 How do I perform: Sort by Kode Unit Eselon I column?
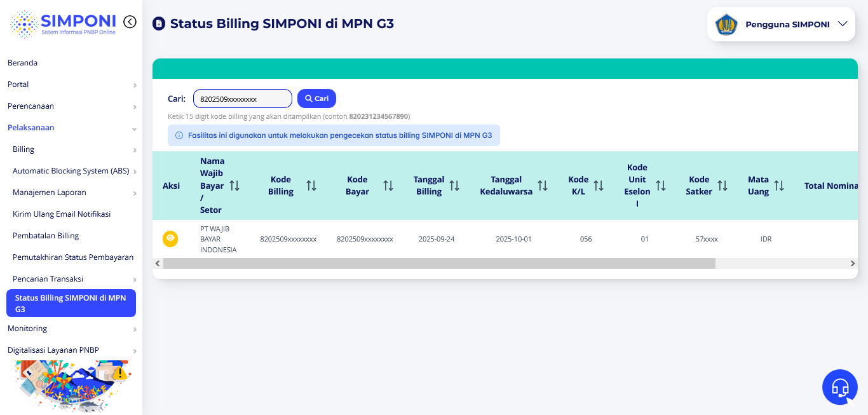point(661,186)
